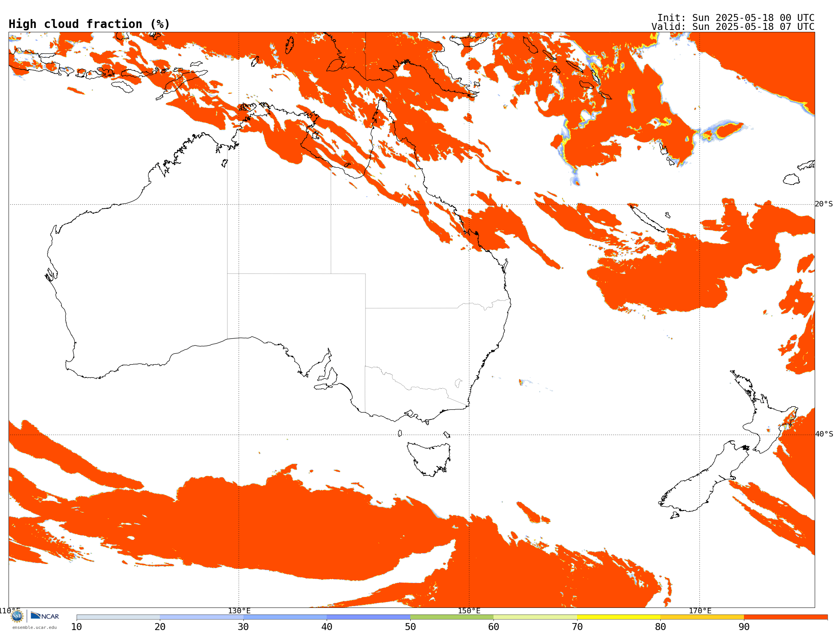
Task: Click the 50–60 green colorbar segment
Action: 452,617
